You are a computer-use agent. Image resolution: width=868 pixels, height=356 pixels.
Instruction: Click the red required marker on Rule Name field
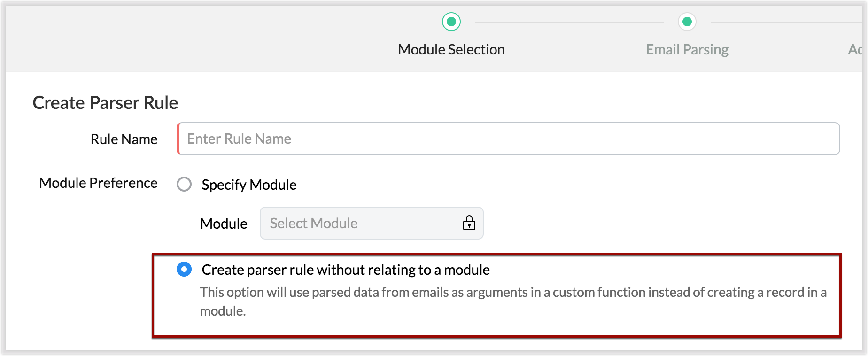(178, 139)
